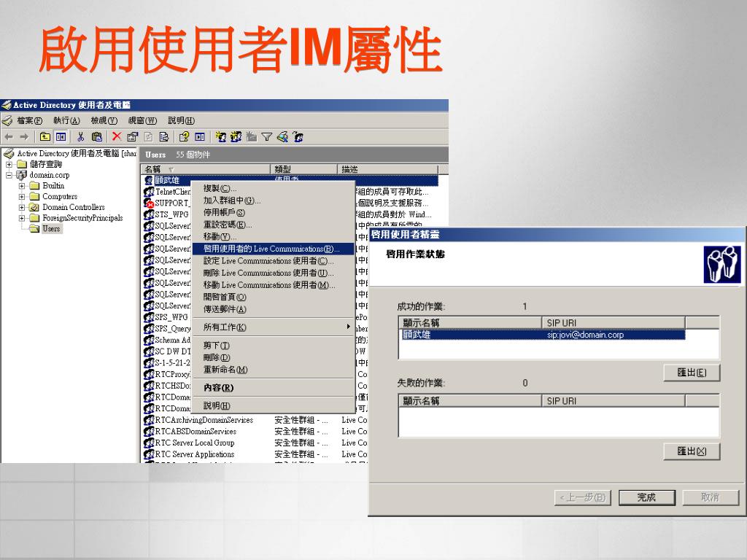Screen dimensions: 747x560
Task: Choose 啟用使用者的 Live Communications(B) context item
Action: click(x=273, y=249)
